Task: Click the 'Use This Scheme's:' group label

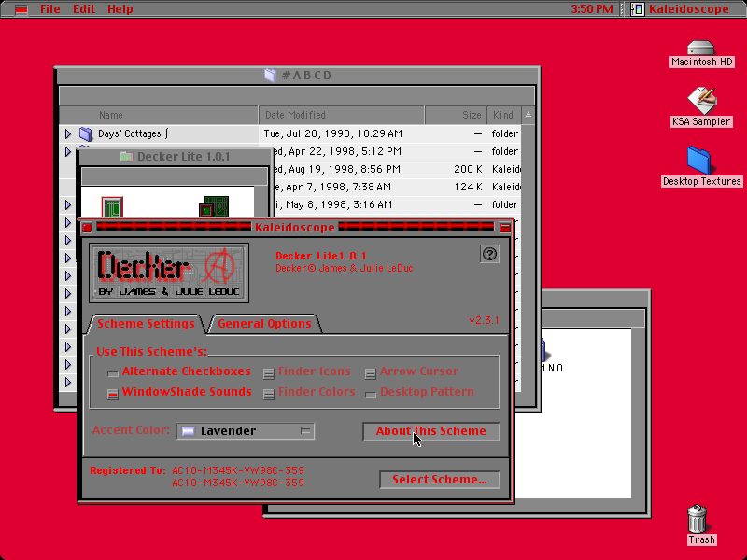Action: point(151,352)
